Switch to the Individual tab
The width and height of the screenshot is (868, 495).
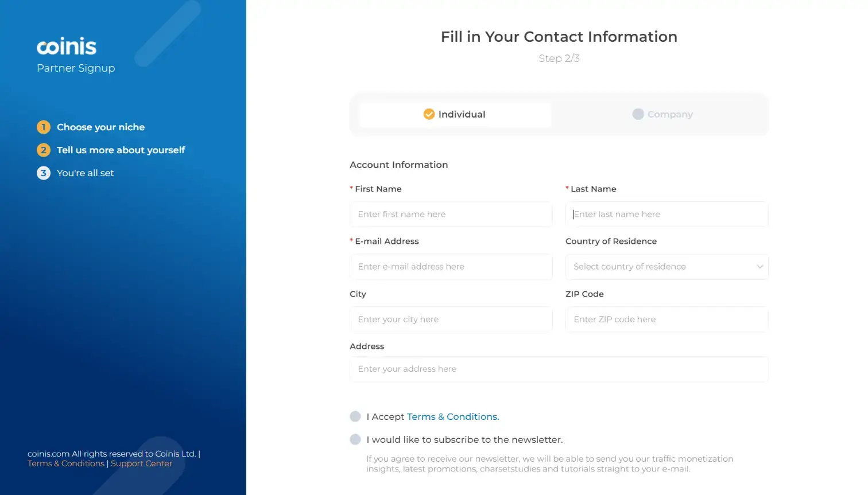455,115
